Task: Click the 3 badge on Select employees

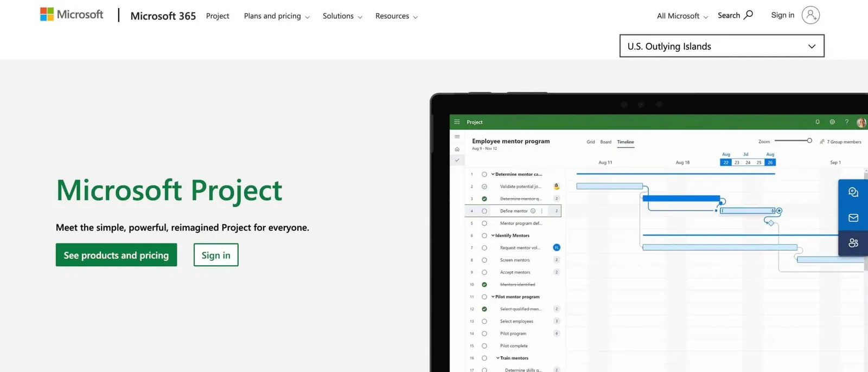Action: pyautogui.click(x=556, y=321)
